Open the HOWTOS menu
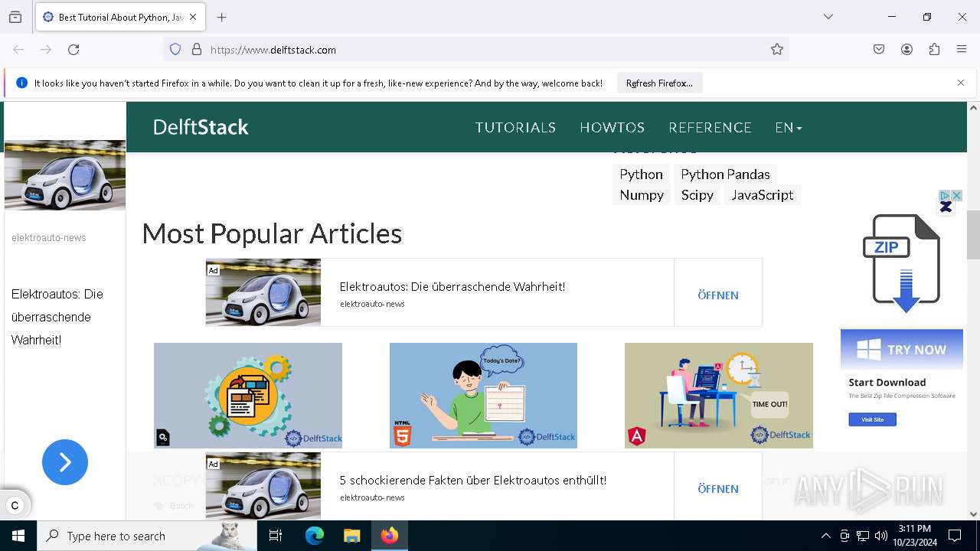Image resolution: width=980 pixels, height=551 pixels. click(612, 128)
